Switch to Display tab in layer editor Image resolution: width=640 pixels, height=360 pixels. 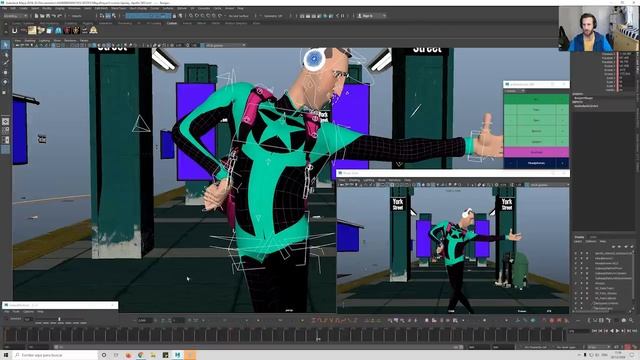[x=579, y=237]
